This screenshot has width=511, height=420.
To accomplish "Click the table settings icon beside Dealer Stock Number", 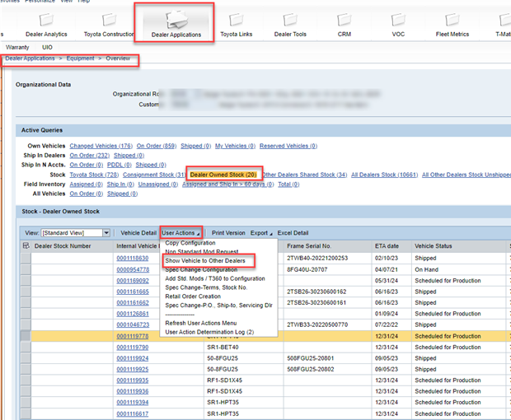I will point(26,245).
